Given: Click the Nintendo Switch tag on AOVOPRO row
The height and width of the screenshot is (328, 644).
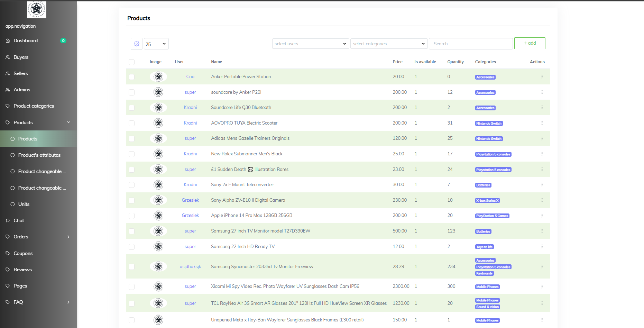Looking at the screenshot, I should pos(489,124).
